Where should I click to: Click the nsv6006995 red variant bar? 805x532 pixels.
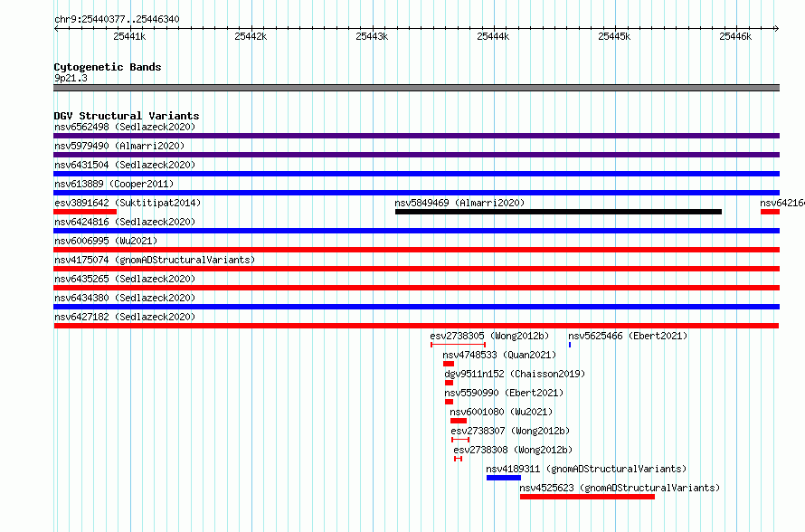[x=416, y=250]
